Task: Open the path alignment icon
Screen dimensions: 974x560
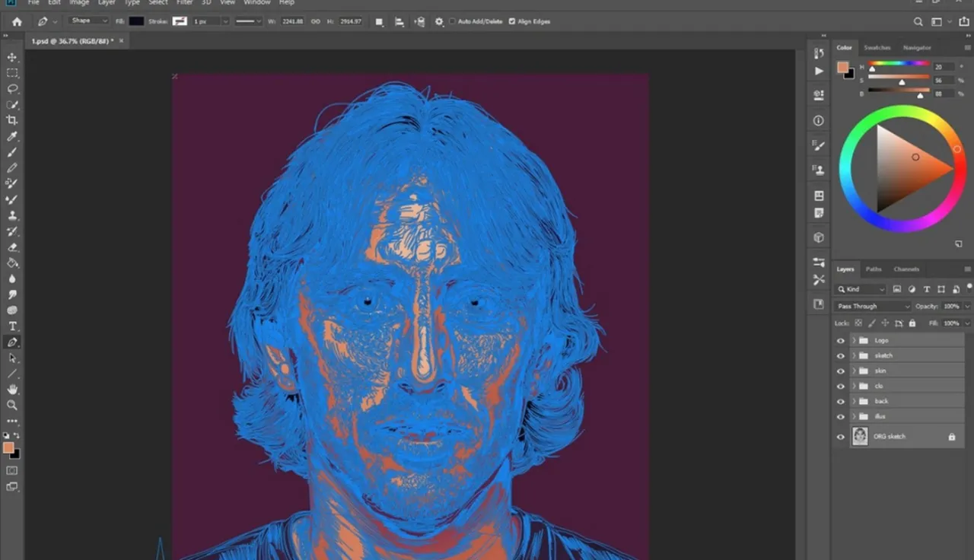Action: click(399, 21)
